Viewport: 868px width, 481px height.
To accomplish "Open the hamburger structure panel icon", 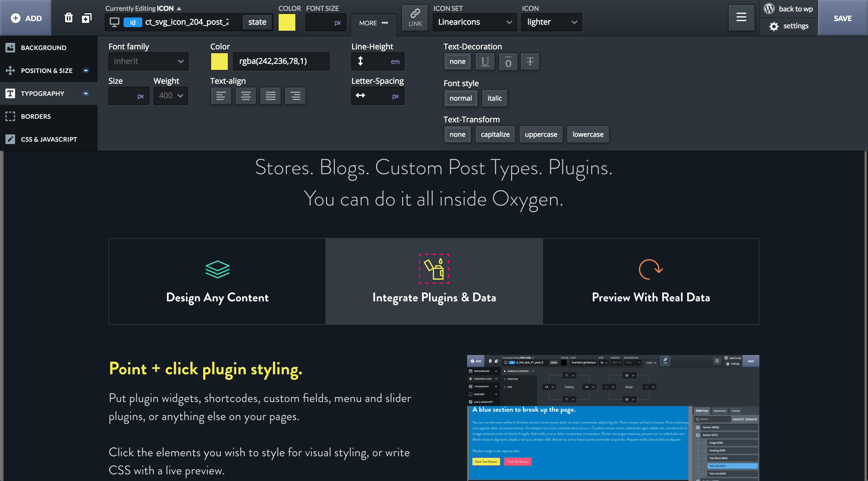I will pos(741,17).
